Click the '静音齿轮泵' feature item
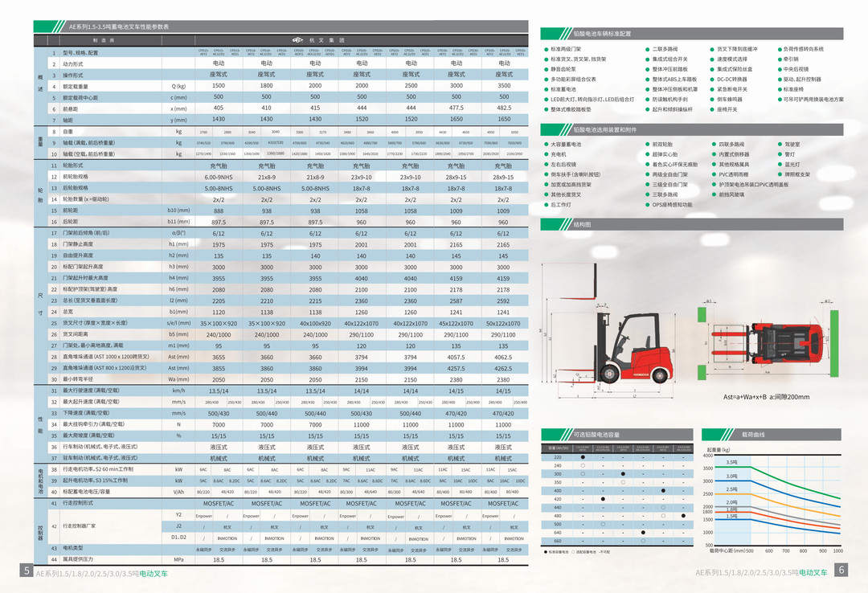The width and height of the screenshot is (868, 593). 563,69
